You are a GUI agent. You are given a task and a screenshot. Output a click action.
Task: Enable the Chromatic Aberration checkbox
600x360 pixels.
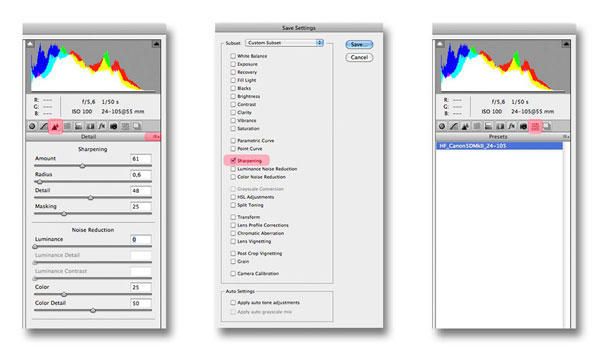click(x=233, y=233)
